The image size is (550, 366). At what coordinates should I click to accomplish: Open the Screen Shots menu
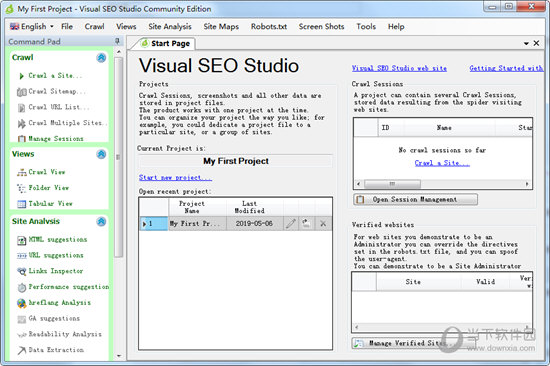pyautogui.click(x=321, y=26)
